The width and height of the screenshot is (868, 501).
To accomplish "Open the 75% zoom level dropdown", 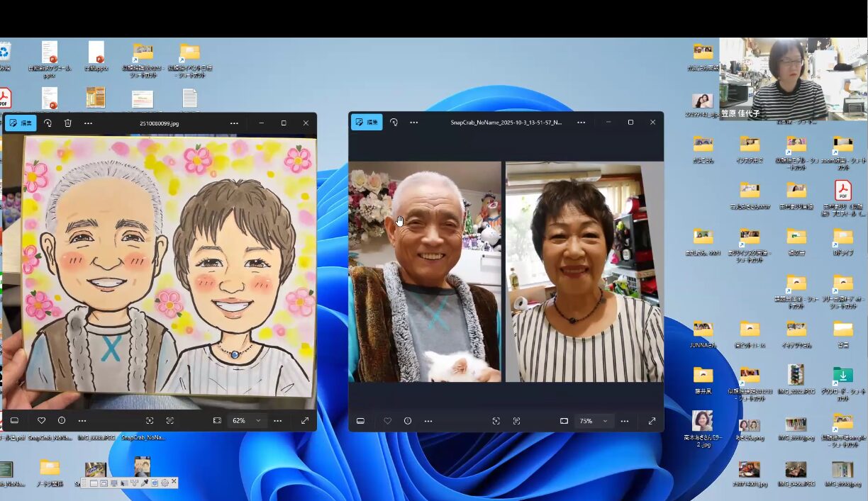I will tap(605, 420).
